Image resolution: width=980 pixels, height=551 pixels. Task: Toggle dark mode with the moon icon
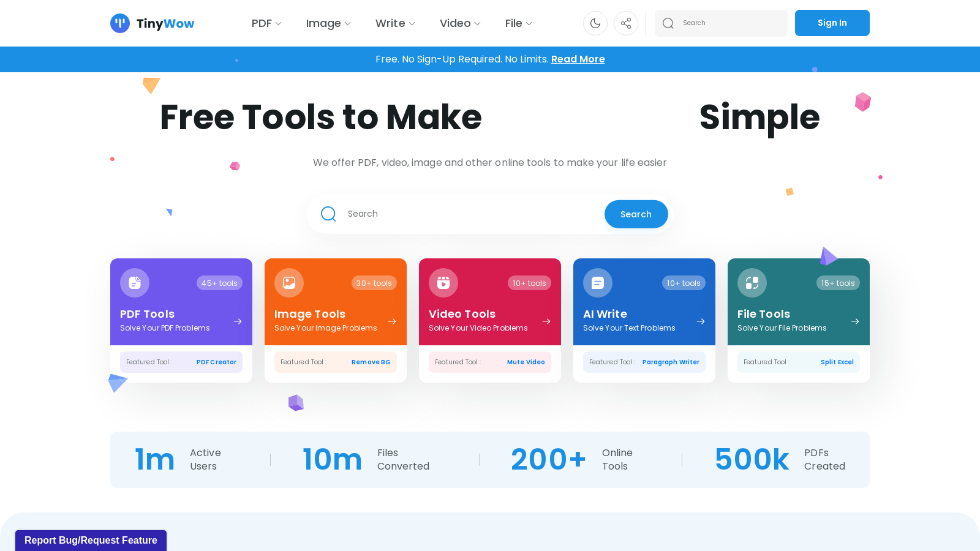point(595,23)
